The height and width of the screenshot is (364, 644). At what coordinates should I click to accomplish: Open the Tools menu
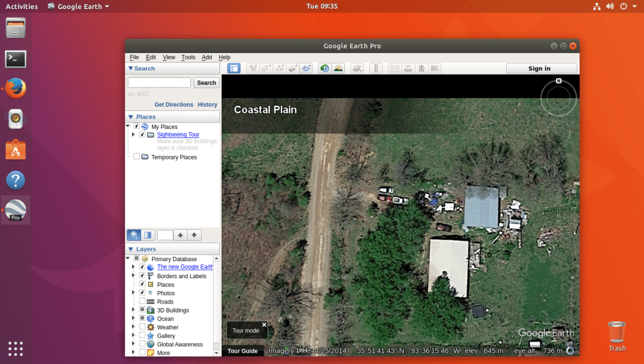click(x=188, y=57)
